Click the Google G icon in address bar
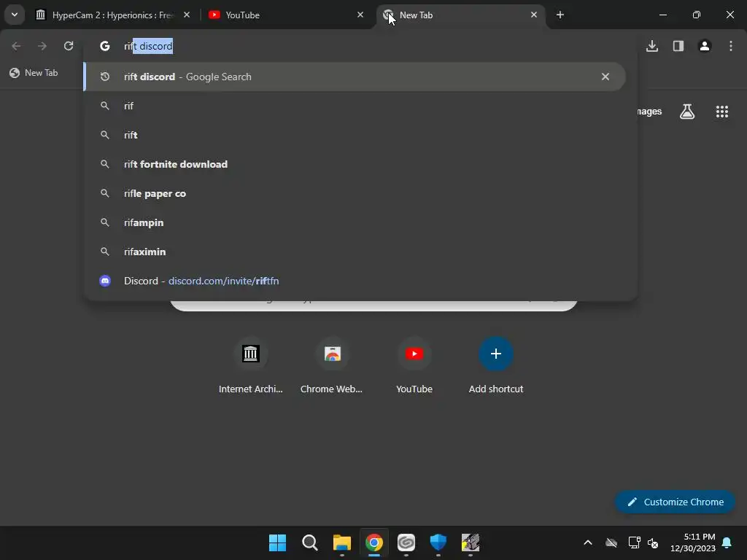The width and height of the screenshot is (747, 560). click(105, 46)
